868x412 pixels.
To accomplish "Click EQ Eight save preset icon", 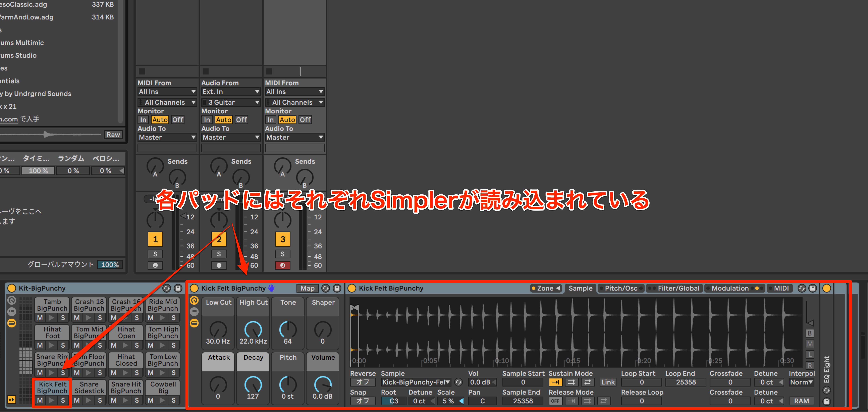I will coord(827,401).
